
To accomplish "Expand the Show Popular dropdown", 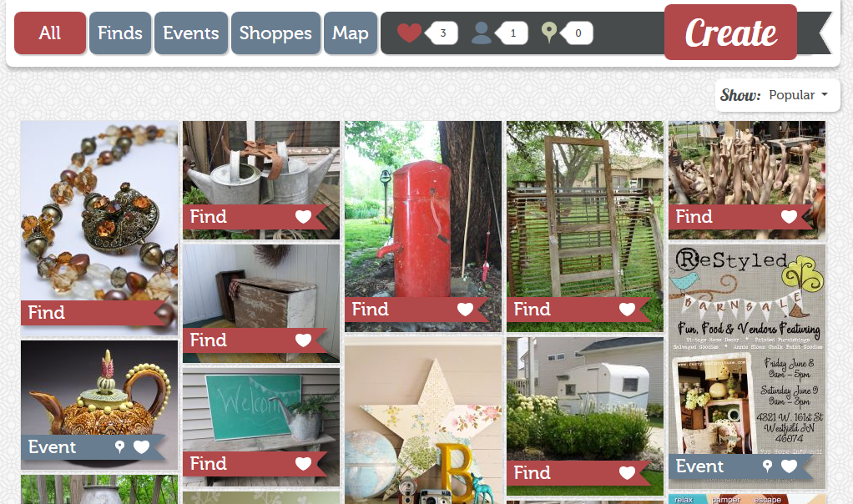I will click(777, 95).
